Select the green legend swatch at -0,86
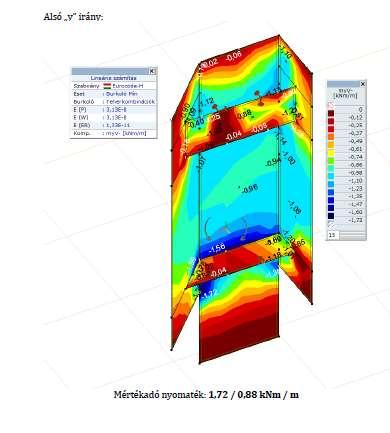 coord(331,161)
